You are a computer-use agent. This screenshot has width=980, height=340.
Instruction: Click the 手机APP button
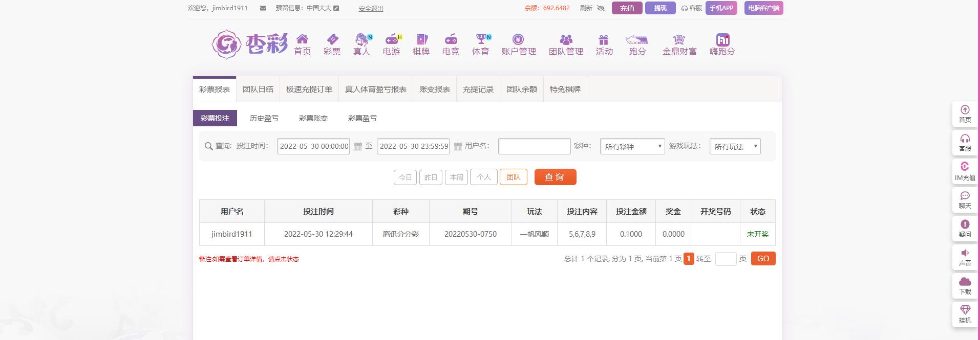pyautogui.click(x=721, y=8)
